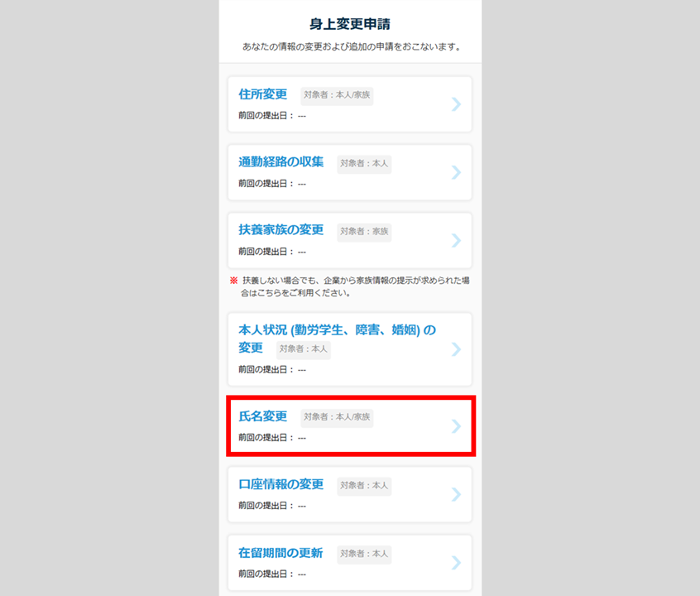Click the あなたの情報の変更 description text
Image resolution: width=700 pixels, height=596 pixels.
[352, 46]
